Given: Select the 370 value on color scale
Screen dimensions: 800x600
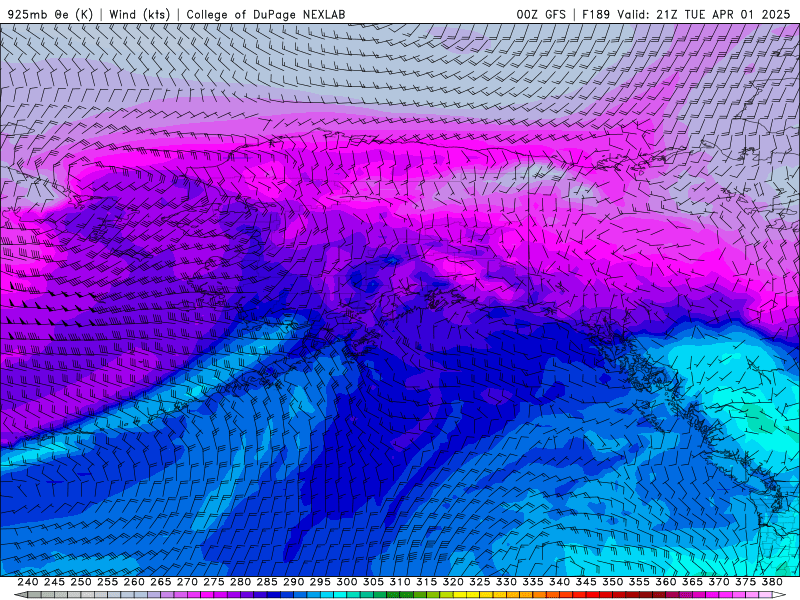Looking at the screenshot, I should [x=719, y=582].
